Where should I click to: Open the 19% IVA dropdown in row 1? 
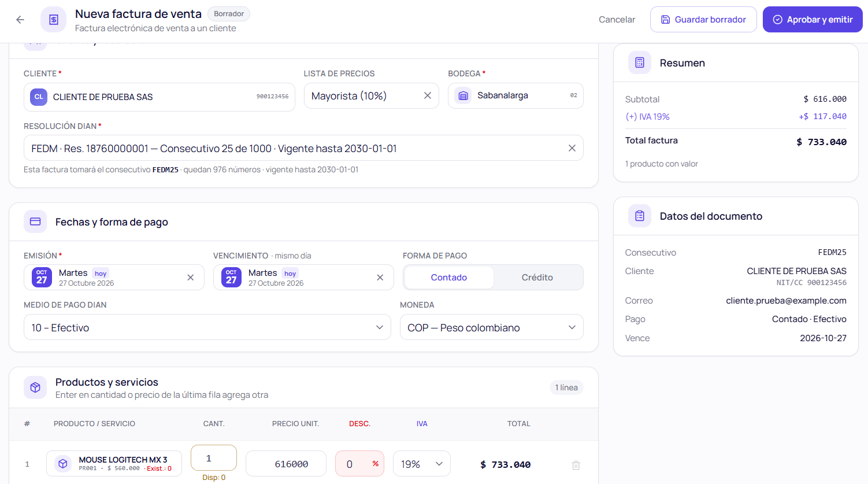[422, 464]
